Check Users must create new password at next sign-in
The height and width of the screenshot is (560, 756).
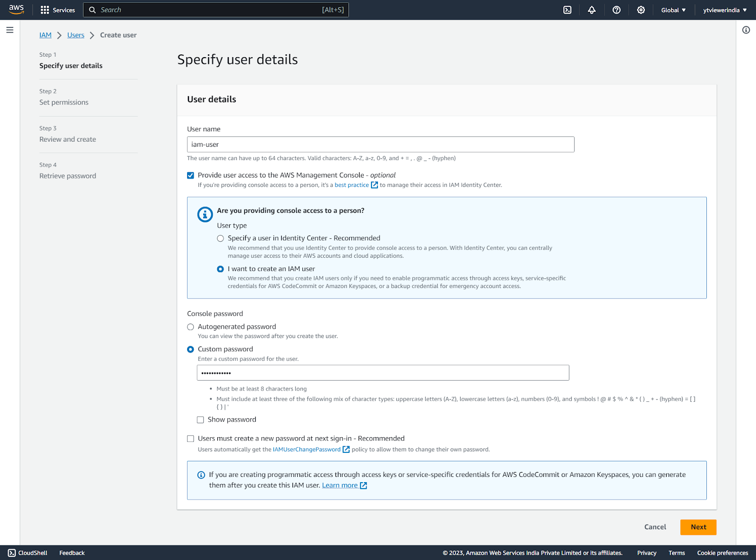pyautogui.click(x=190, y=439)
